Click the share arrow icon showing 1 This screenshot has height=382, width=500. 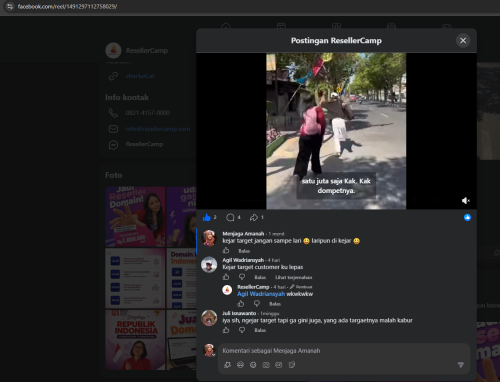point(254,217)
